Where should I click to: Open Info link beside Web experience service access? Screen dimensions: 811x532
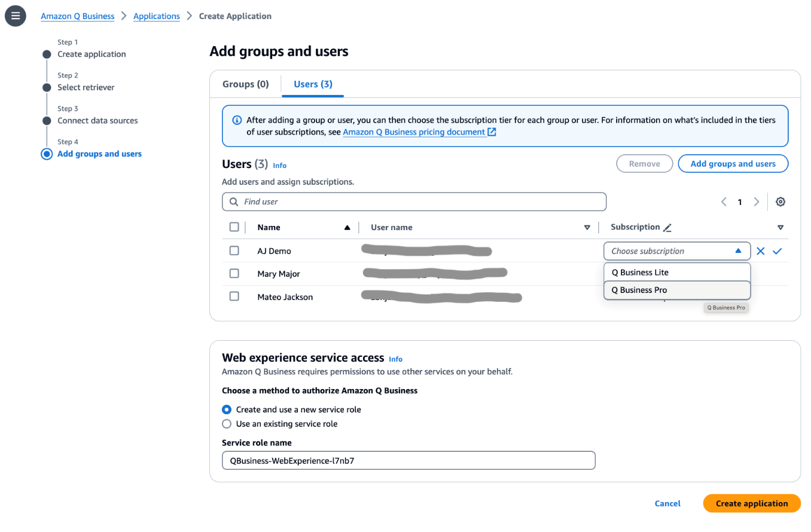pos(395,359)
